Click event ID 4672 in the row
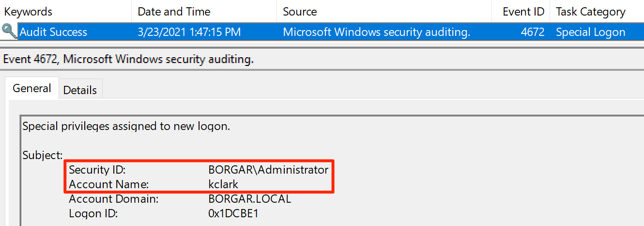This screenshot has height=226, width=644. [x=534, y=32]
